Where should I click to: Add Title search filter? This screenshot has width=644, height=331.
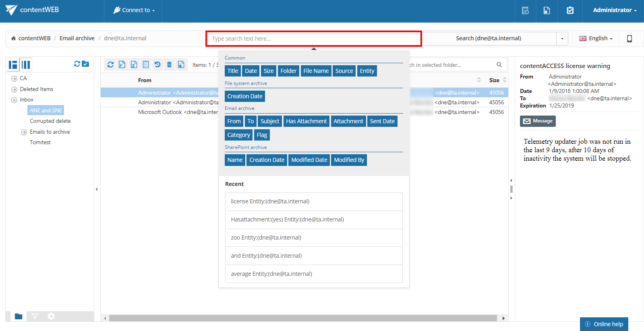232,71
